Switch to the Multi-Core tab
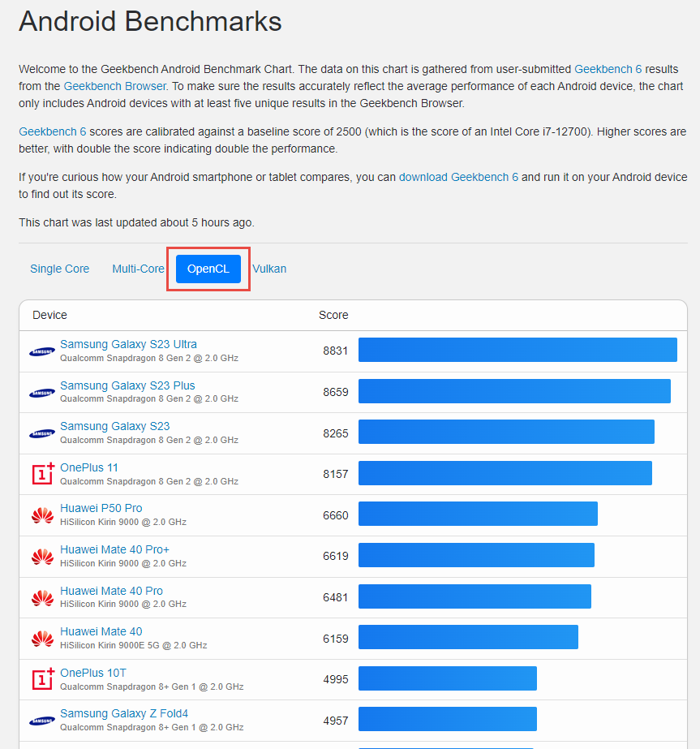The width and height of the screenshot is (700, 749). coord(138,269)
